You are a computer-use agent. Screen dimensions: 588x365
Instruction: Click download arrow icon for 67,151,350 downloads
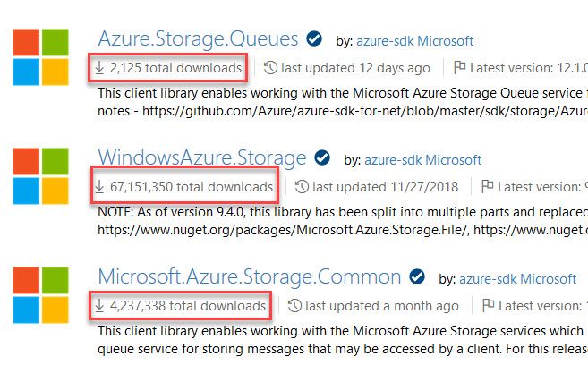coord(99,186)
